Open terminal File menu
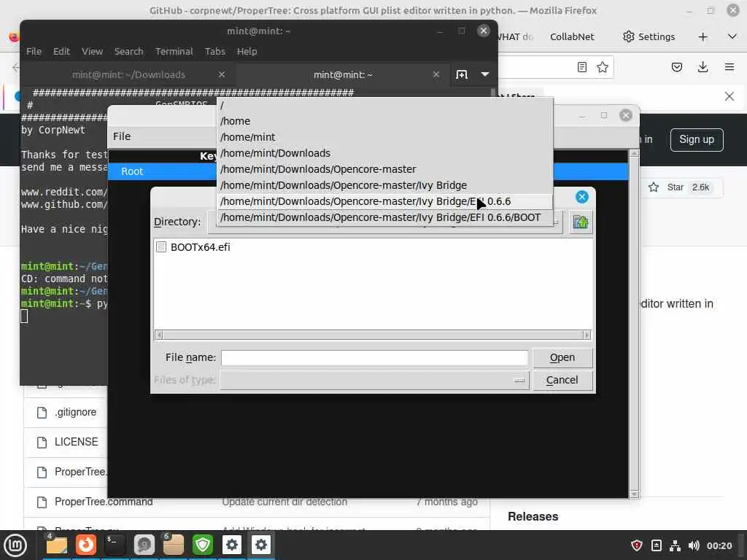The height and width of the screenshot is (560, 747). (x=34, y=52)
